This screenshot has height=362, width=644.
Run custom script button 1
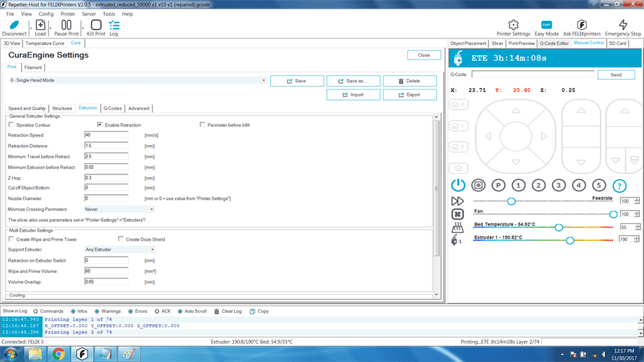[x=518, y=186]
